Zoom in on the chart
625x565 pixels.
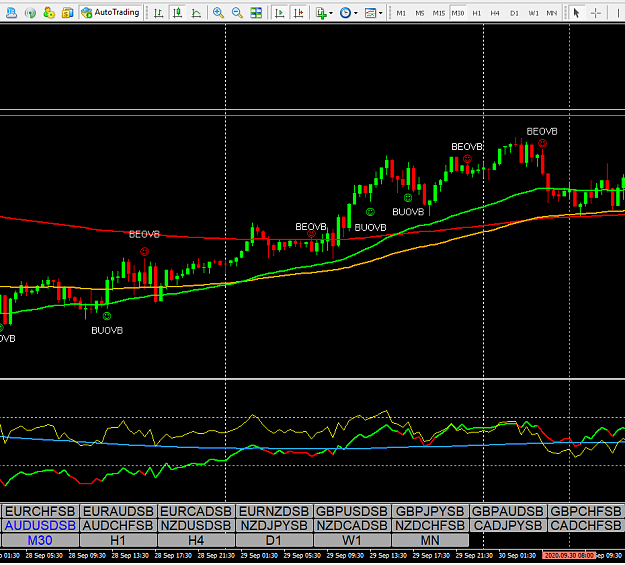tap(218, 13)
